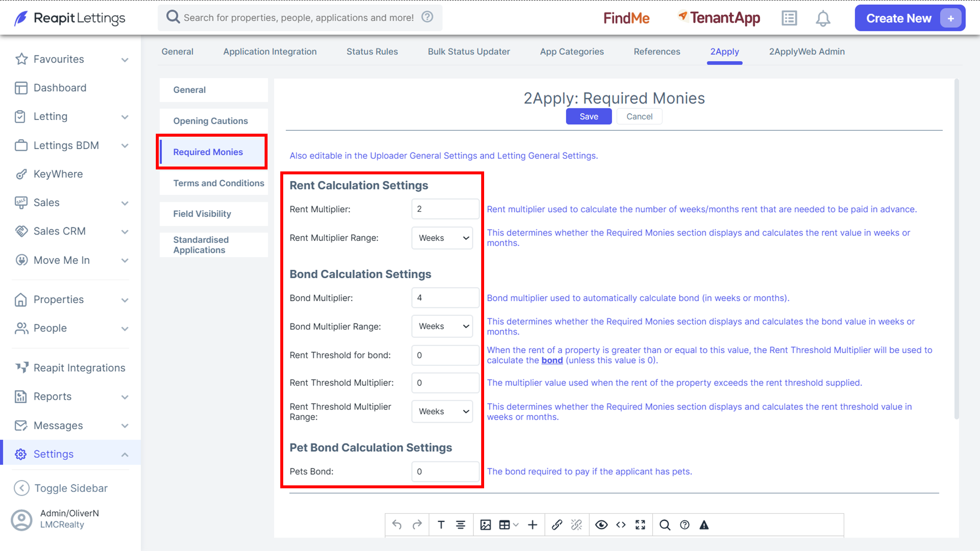Click the Create New button
Screen dimensions: 980x551
coord(909,18)
